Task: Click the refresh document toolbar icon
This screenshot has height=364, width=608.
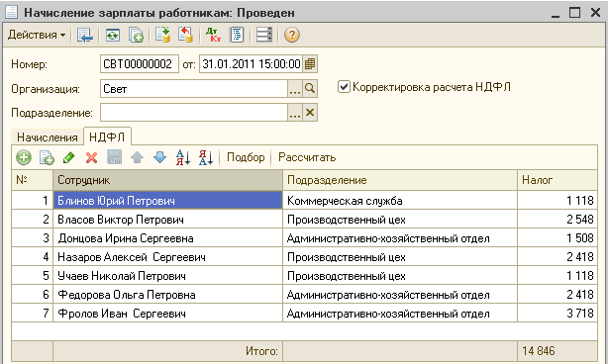Action: point(113,35)
